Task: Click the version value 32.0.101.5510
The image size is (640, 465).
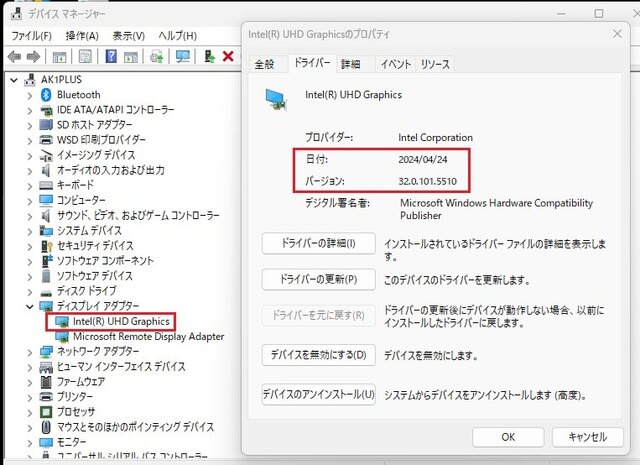Action: pyautogui.click(x=427, y=181)
